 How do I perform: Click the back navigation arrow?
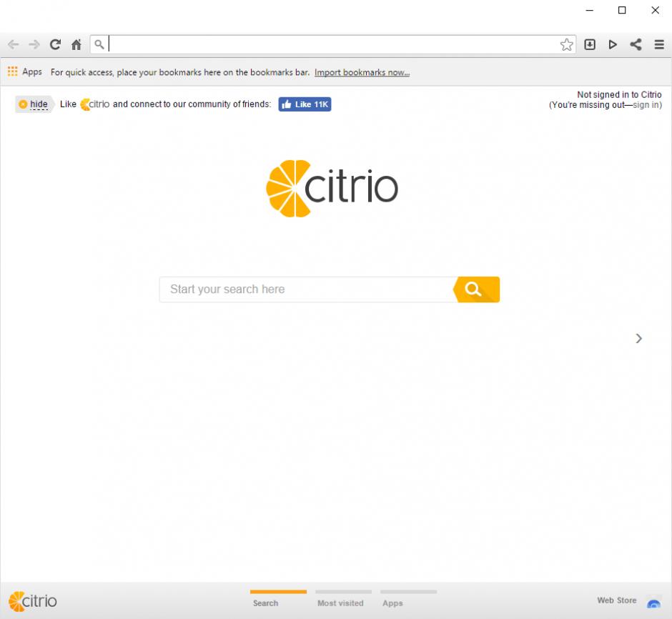coord(14,44)
